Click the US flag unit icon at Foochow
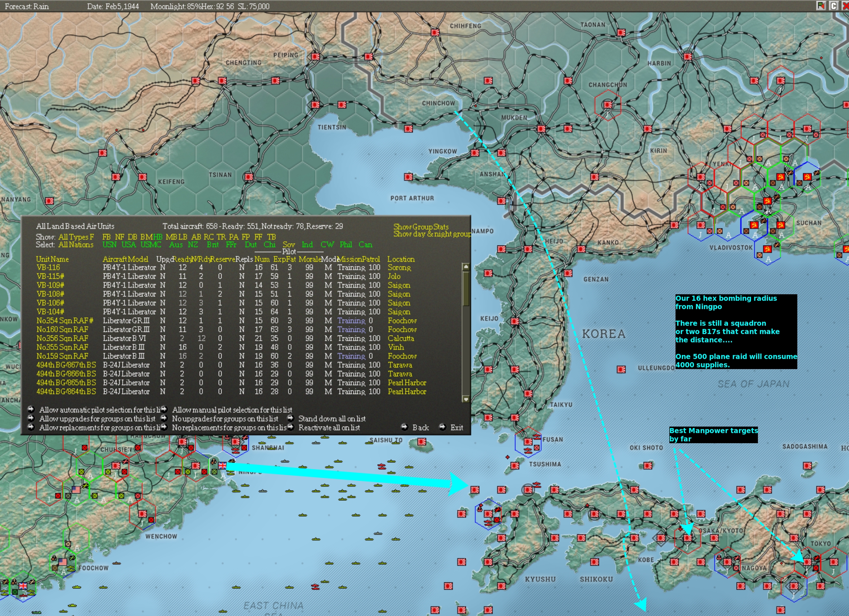This screenshot has width=849, height=616. pos(63,562)
